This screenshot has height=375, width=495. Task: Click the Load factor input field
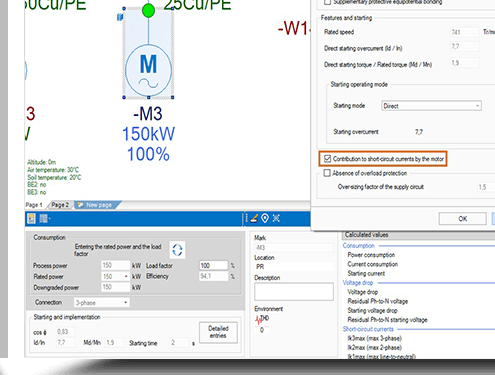click(214, 265)
